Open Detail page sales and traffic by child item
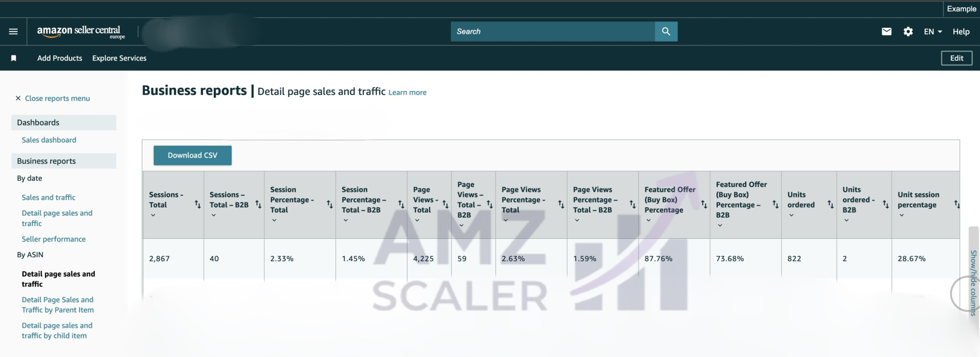 pyautogui.click(x=57, y=331)
